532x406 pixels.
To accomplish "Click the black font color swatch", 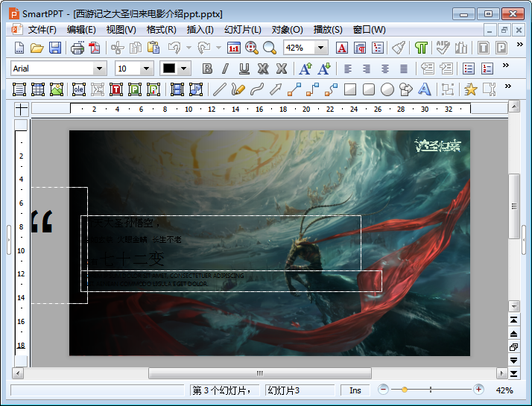I will [169, 69].
